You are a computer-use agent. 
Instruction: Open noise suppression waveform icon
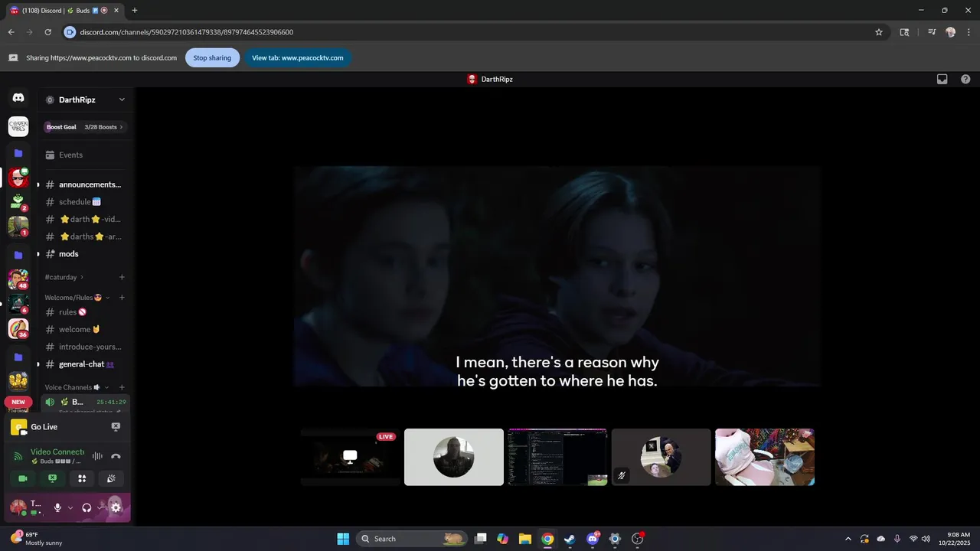pyautogui.click(x=97, y=456)
